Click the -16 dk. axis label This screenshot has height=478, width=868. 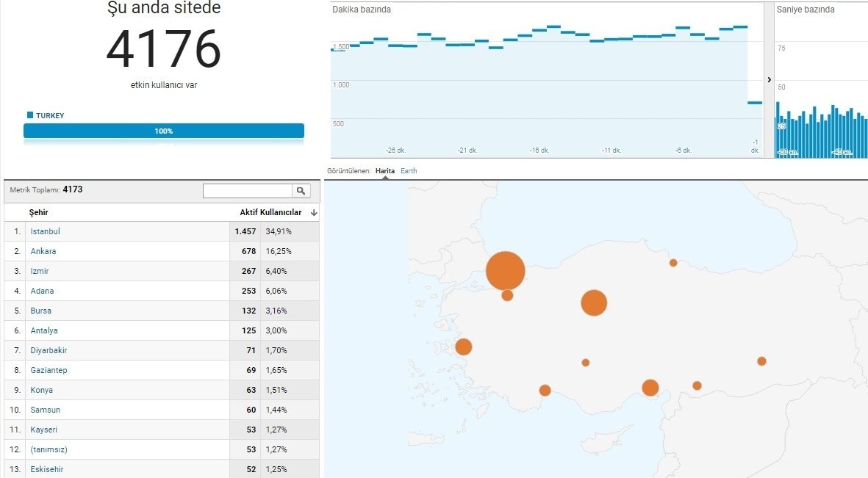[539, 151]
